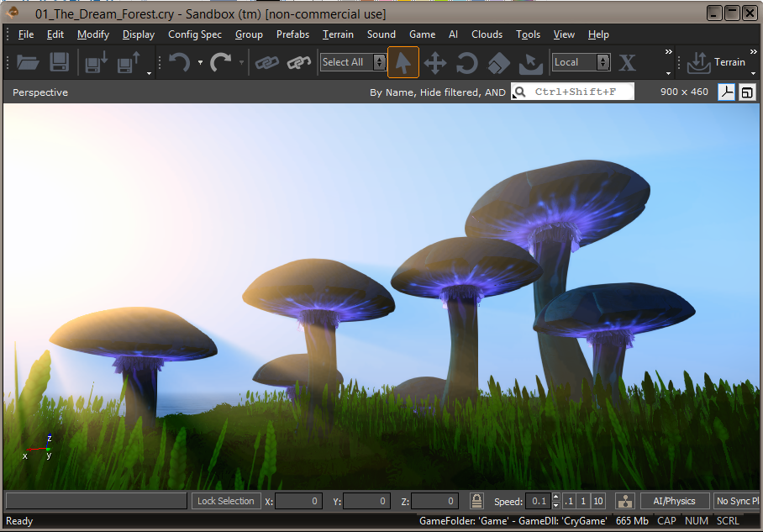Select the Scale tool icon
Screen dimensions: 763x532
pos(499,63)
